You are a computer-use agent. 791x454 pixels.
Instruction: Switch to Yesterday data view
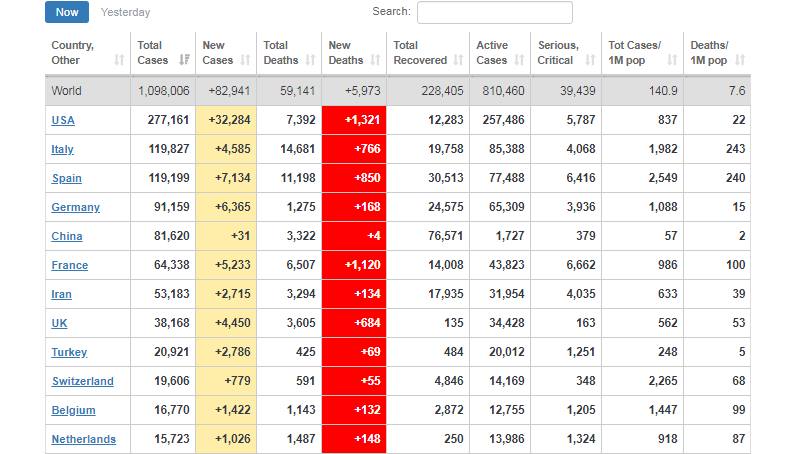126,12
